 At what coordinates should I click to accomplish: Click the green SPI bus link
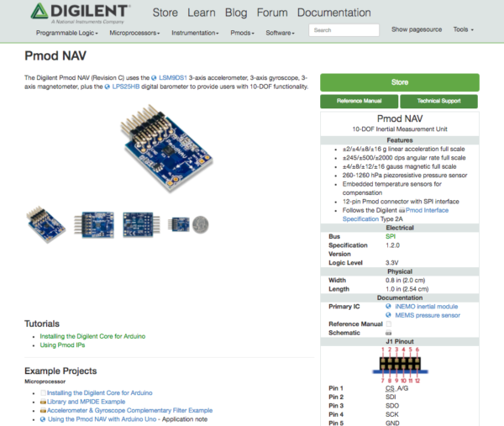pyautogui.click(x=391, y=236)
